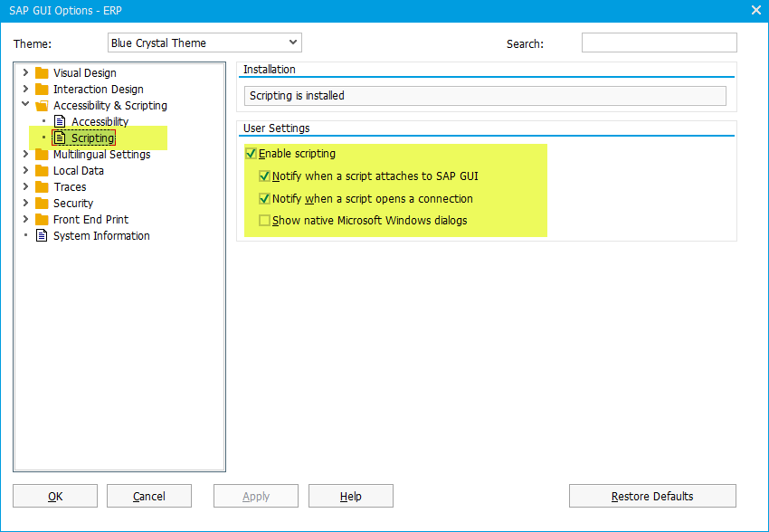
Task: Click the Local Data folder icon
Action: [x=42, y=171]
